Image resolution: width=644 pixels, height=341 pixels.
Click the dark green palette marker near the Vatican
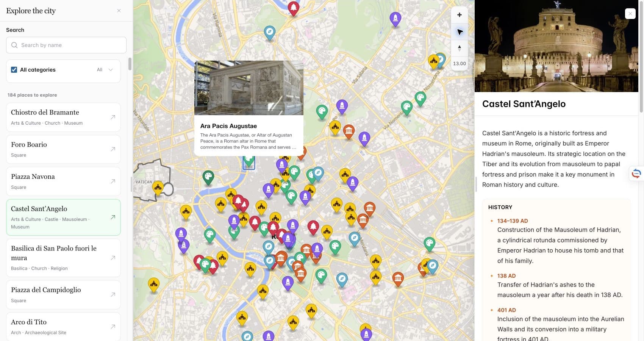208,177
